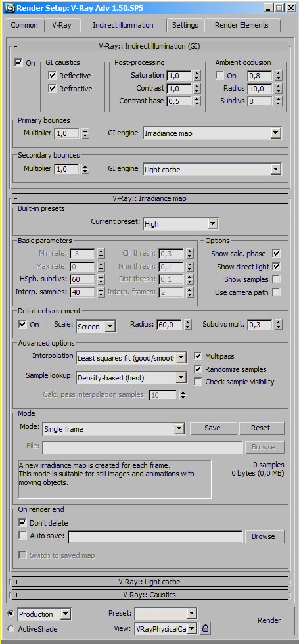Uncheck the Multipass option

click(x=198, y=356)
